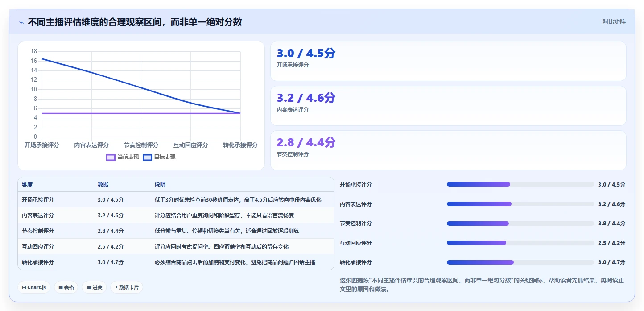Click the page title 不同主播评估维度的合理观察区间
This screenshot has height=311, width=644.
point(135,22)
